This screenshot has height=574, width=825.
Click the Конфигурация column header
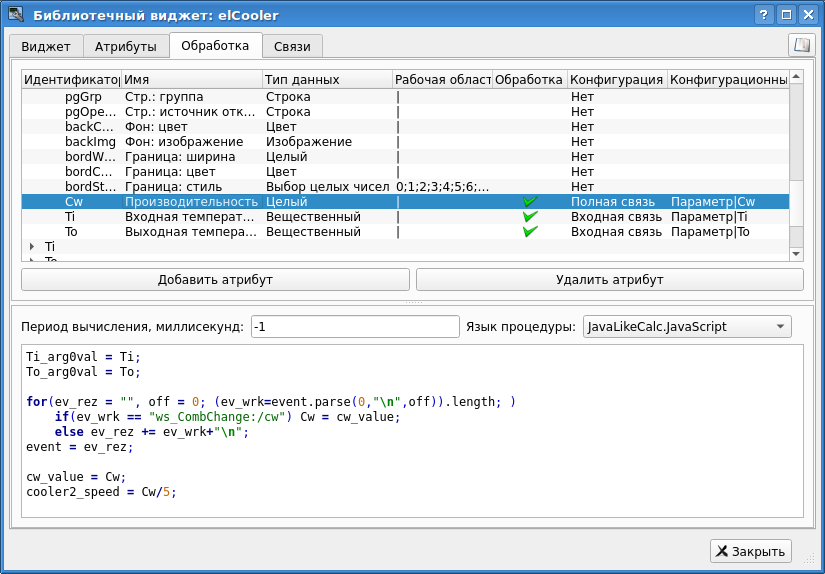[x=617, y=79]
